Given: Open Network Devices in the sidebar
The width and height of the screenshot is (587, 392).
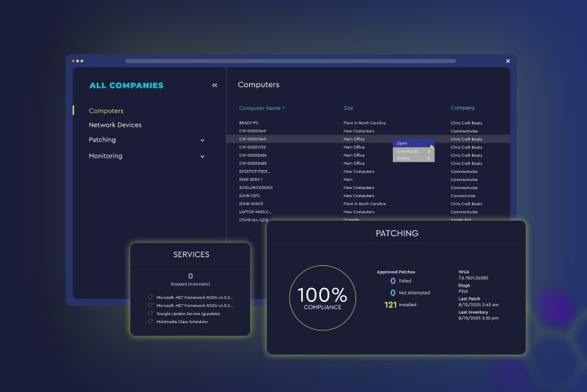Looking at the screenshot, I should coord(115,125).
